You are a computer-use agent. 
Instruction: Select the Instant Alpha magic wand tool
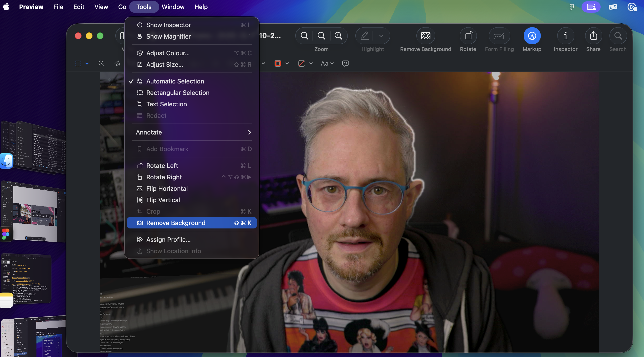101,63
